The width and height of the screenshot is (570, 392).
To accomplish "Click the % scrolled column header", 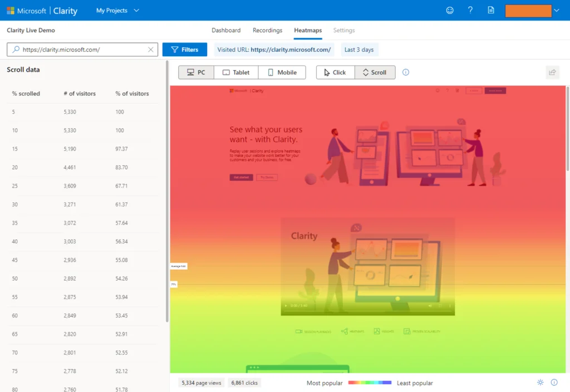I will [26, 94].
